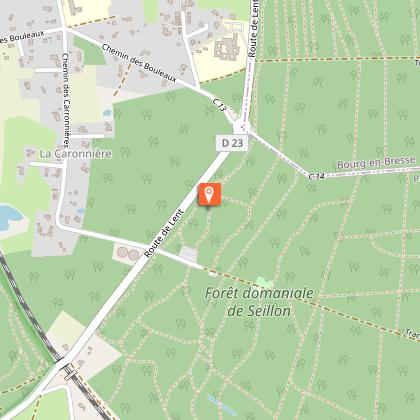Click the D 23 road shield
The height and width of the screenshot is (420, 420).
pos(232,143)
